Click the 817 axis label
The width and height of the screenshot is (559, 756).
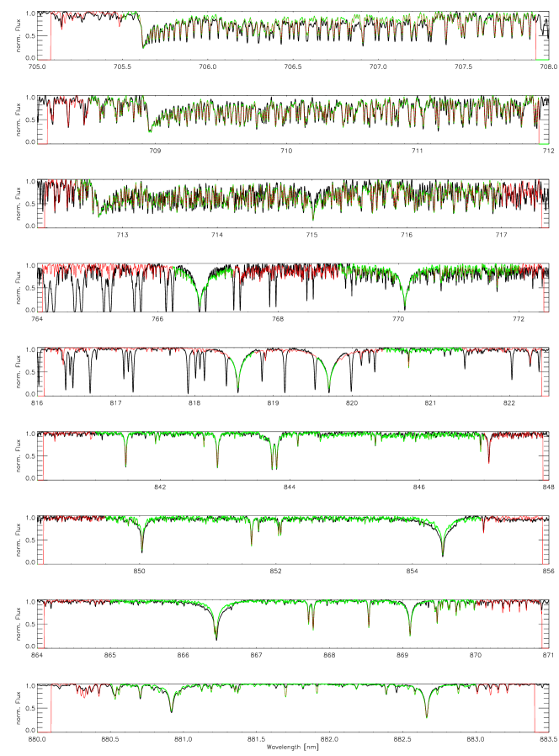[115, 403]
